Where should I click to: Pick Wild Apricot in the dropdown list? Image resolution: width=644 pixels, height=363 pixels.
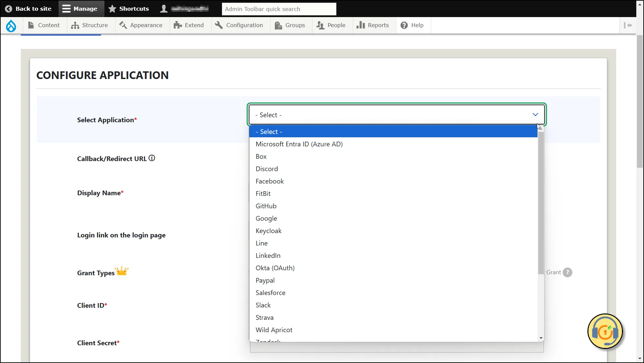tap(393, 330)
